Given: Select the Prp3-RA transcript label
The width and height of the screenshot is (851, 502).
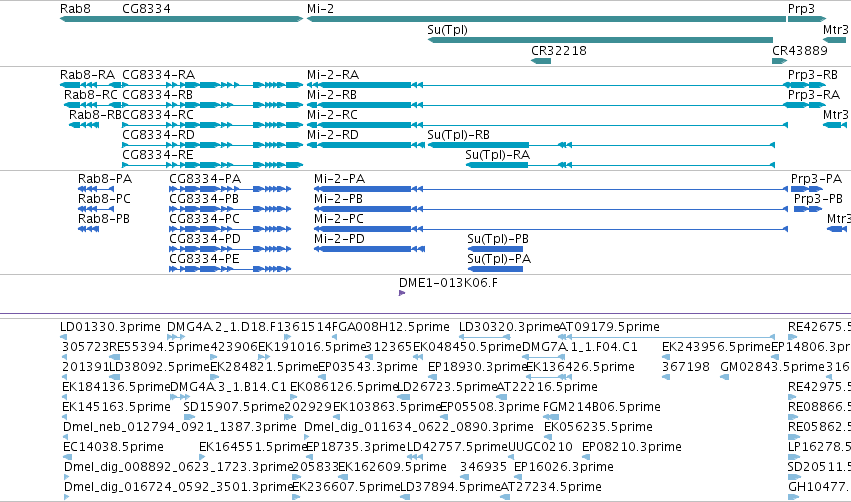Looking at the screenshot, I should click(x=814, y=95).
